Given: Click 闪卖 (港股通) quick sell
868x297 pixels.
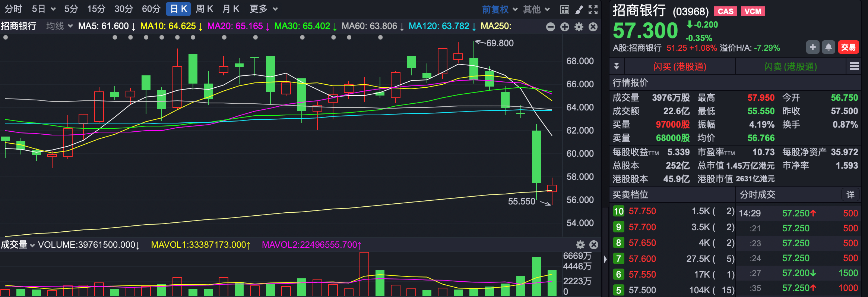Looking at the screenshot, I should pyautogui.click(x=791, y=66).
